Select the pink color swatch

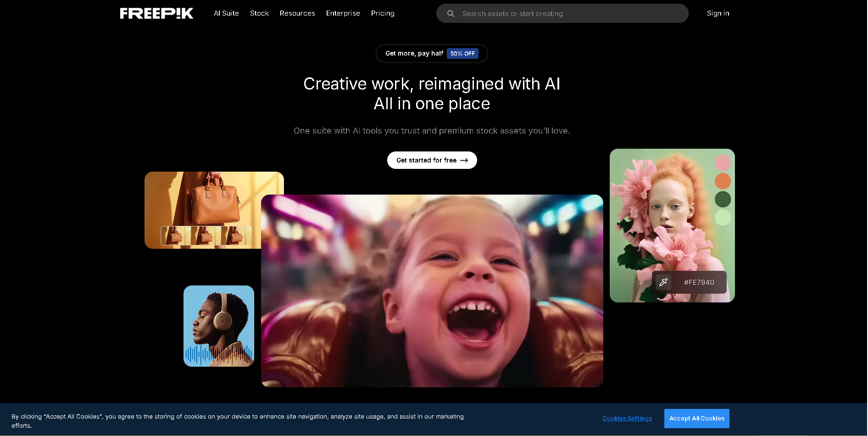(x=723, y=163)
